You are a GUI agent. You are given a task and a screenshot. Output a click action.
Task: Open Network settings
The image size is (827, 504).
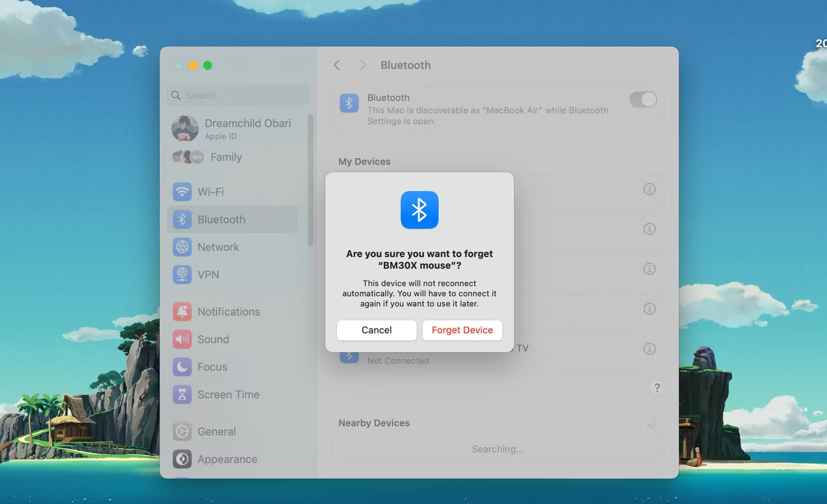click(x=218, y=247)
